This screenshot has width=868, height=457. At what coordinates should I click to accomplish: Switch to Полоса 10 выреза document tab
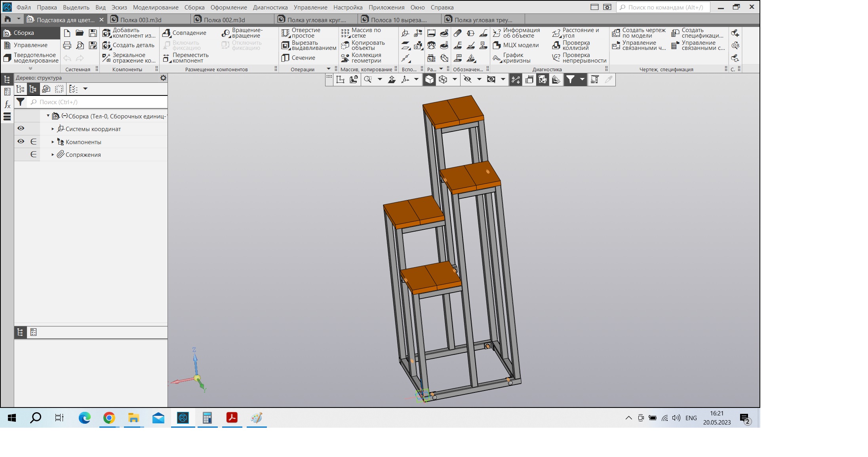coord(399,20)
